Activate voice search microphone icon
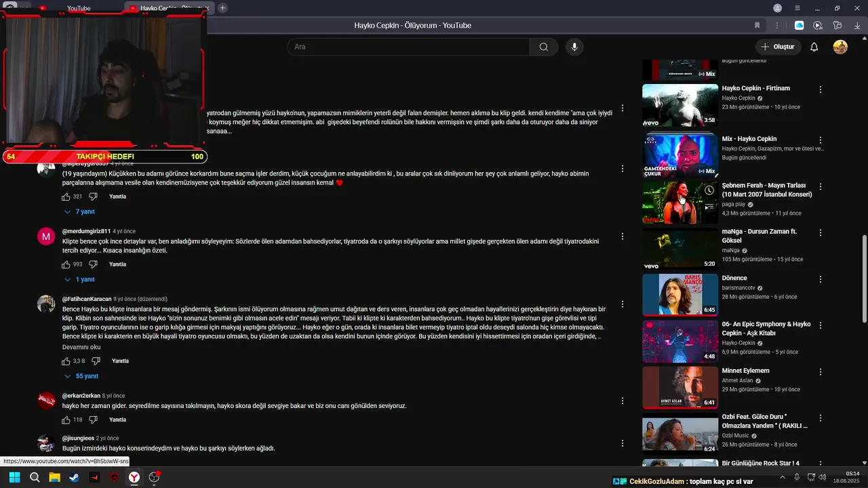 click(x=574, y=47)
